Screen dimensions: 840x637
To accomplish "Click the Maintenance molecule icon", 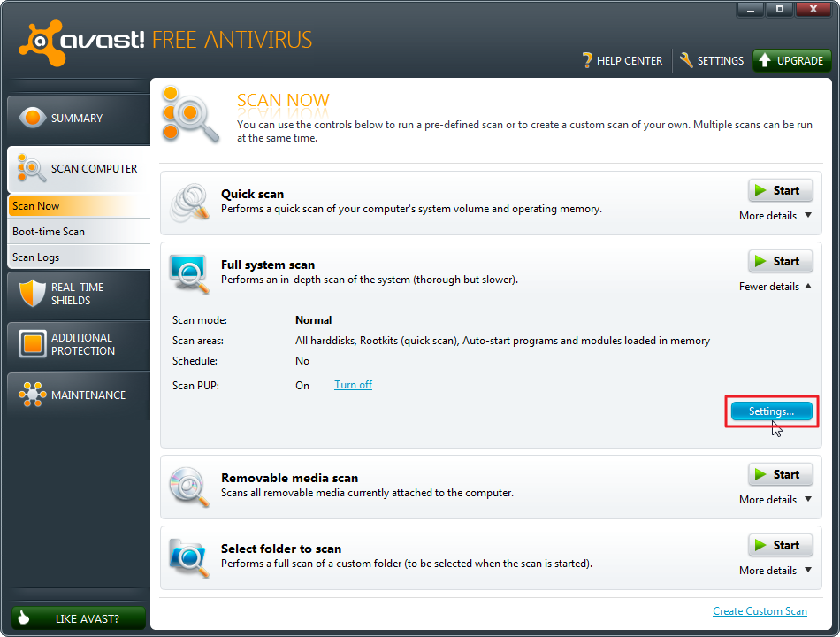I will 32,394.
